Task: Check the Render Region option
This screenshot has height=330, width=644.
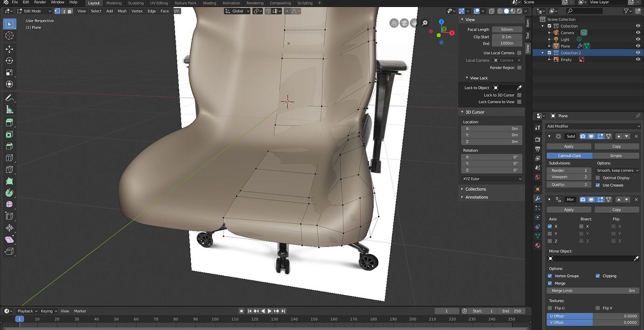Action: coord(519,68)
